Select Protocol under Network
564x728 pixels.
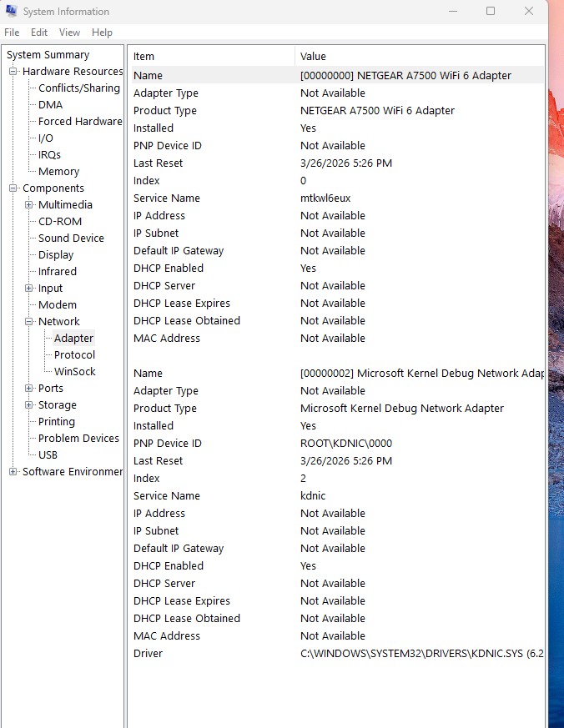74,355
